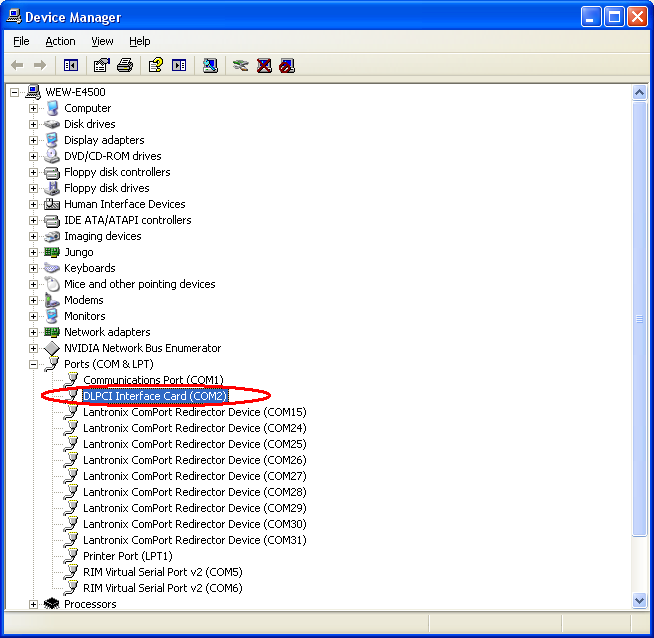Click the Disable device toolbar icon

click(287, 65)
